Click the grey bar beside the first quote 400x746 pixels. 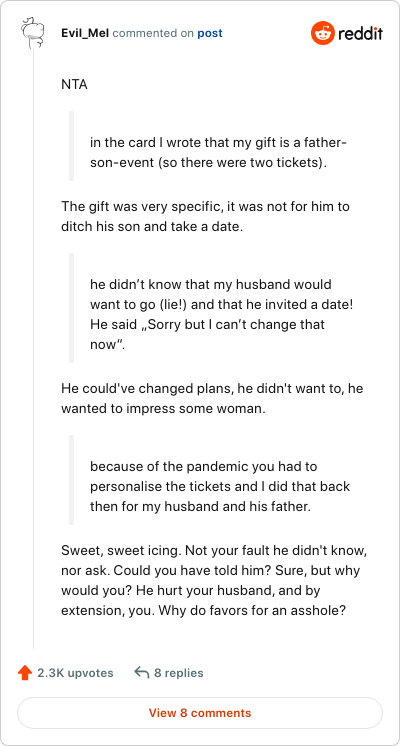[72, 146]
